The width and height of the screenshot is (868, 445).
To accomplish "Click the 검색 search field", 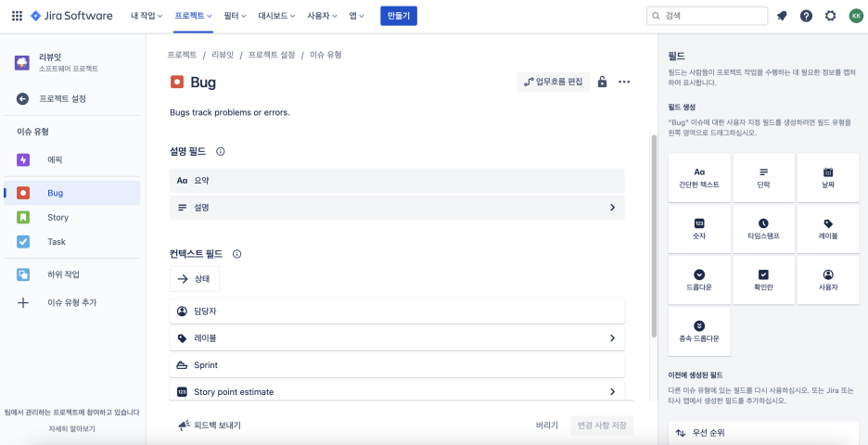I will (708, 16).
